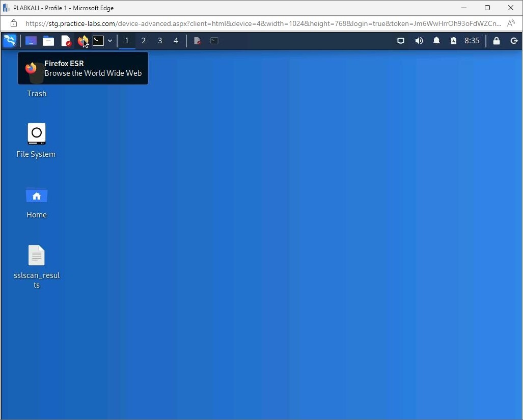
Task: Switch to workspace 4
Action: pyautogui.click(x=176, y=41)
